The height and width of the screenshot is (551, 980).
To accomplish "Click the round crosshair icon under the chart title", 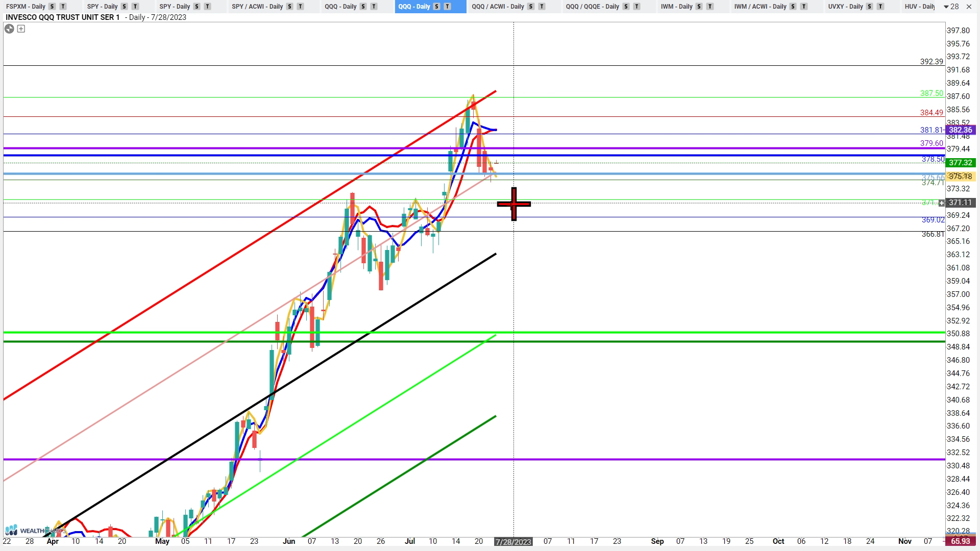I will tap(9, 29).
